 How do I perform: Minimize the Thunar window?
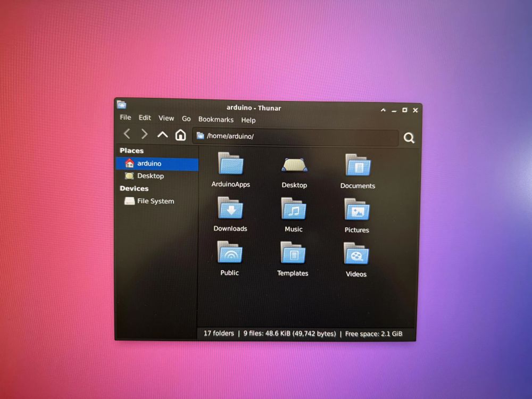(394, 111)
